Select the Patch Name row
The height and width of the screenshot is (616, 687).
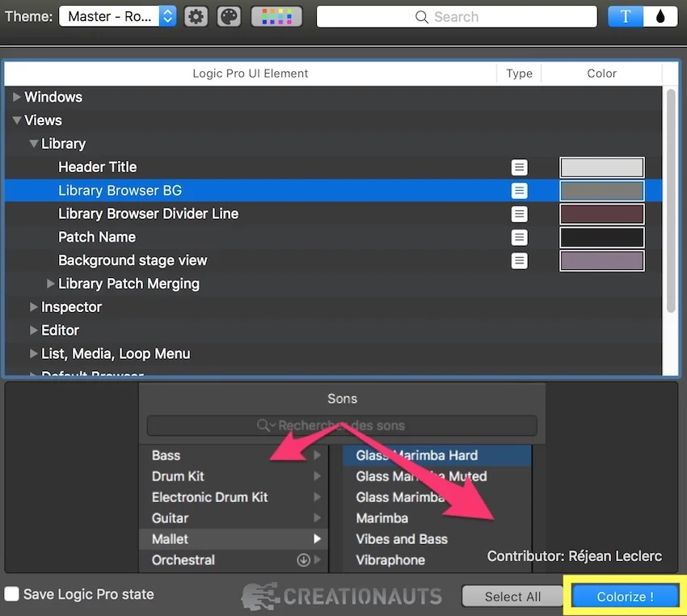tap(333, 237)
